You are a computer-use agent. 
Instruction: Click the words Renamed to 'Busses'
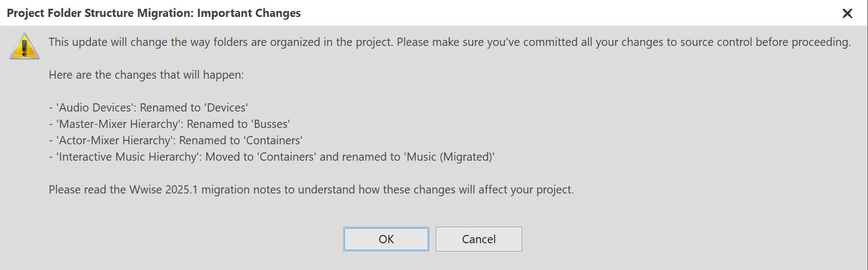[x=238, y=124]
